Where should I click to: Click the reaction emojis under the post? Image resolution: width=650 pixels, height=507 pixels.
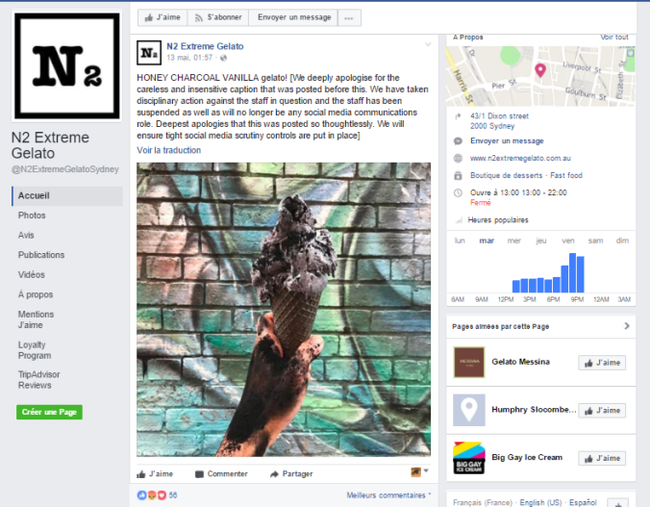[x=152, y=495]
